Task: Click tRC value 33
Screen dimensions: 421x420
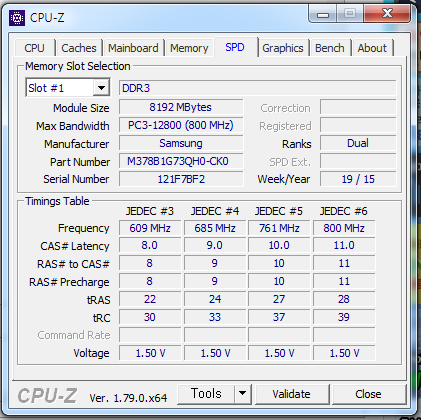Action: (215, 317)
